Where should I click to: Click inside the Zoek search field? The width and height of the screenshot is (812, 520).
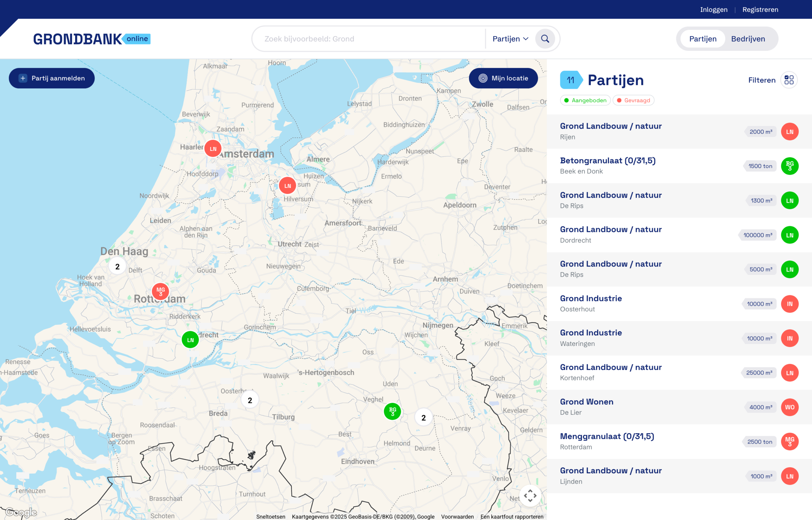tap(355, 39)
